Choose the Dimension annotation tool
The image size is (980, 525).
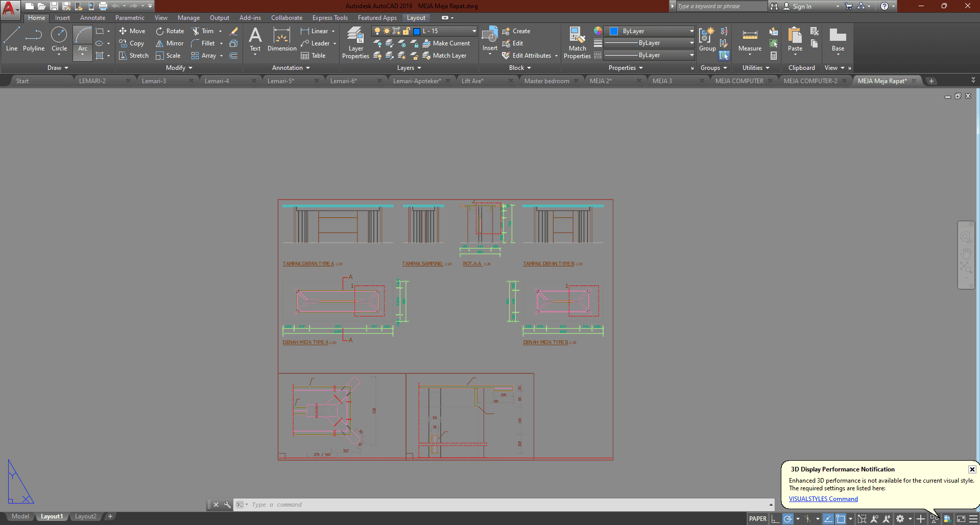pos(282,40)
